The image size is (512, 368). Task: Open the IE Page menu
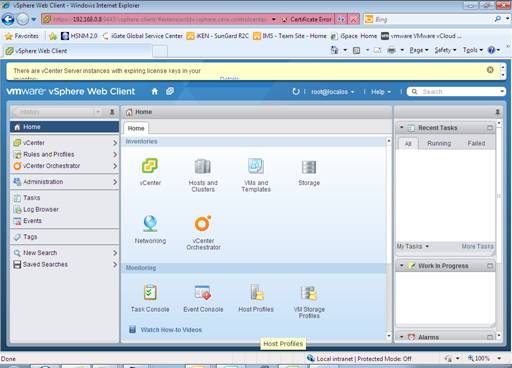click(419, 50)
